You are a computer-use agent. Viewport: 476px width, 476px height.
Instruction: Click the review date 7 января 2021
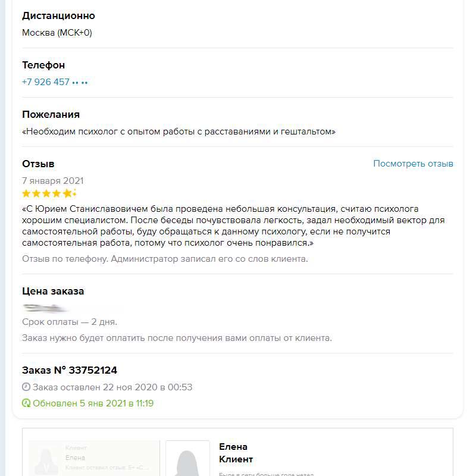53,181
